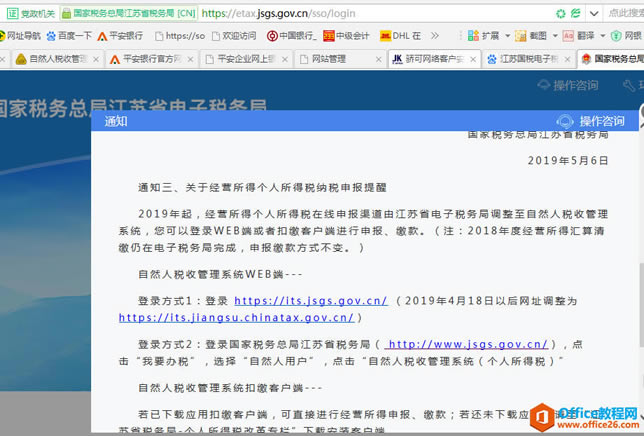Click the 通知 dialog title
Viewport: 644px width, 436px height.
tap(116, 121)
